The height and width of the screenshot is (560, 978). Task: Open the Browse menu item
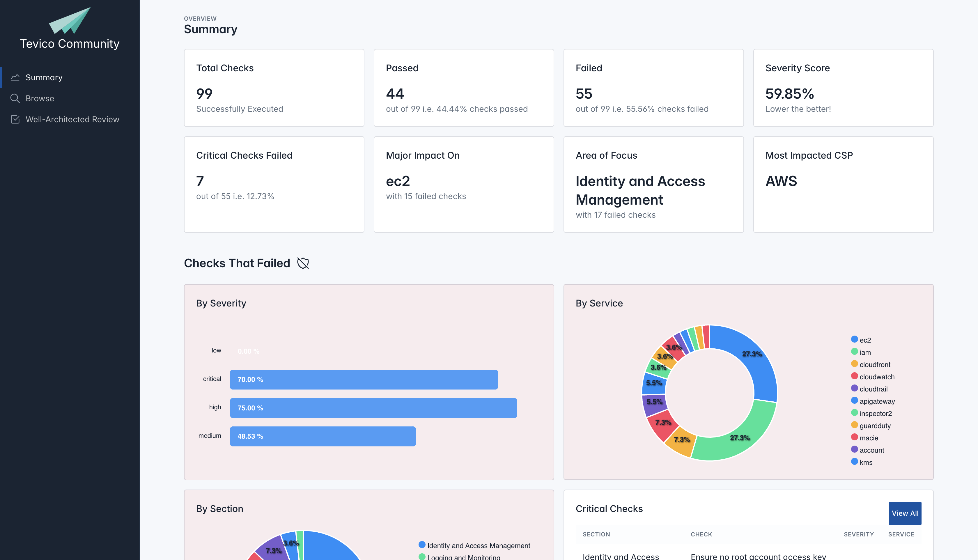click(x=40, y=98)
